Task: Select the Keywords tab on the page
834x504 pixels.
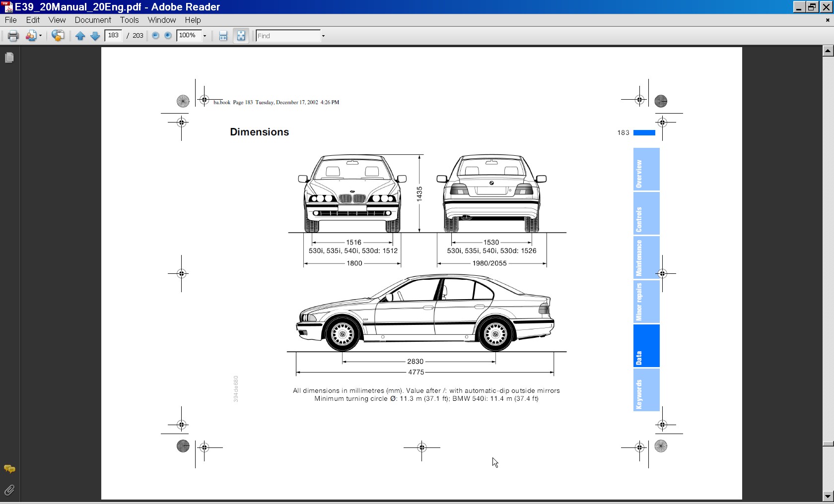Action: [646, 390]
